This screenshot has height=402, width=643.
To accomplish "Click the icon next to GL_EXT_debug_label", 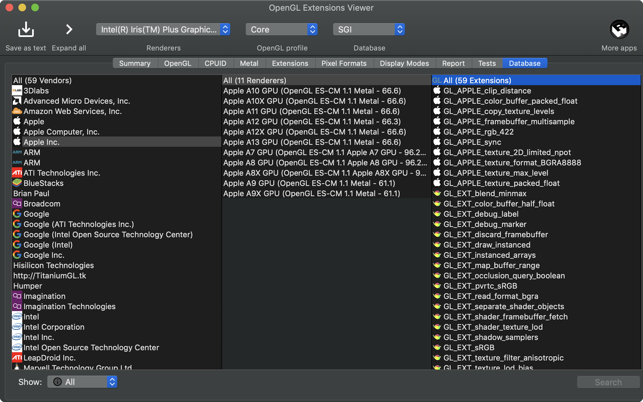I will tap(437, 214).
